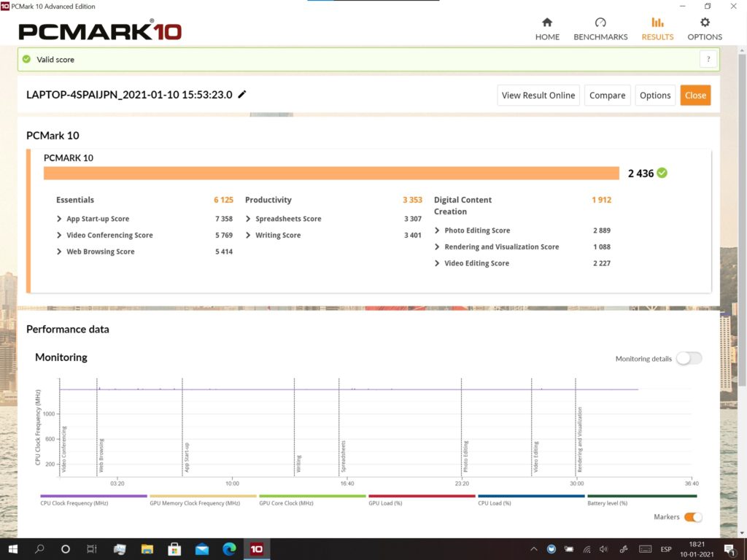Select the GPU Load legend color bar
This screenshot has width=747, height=560.
click(422, 496)
